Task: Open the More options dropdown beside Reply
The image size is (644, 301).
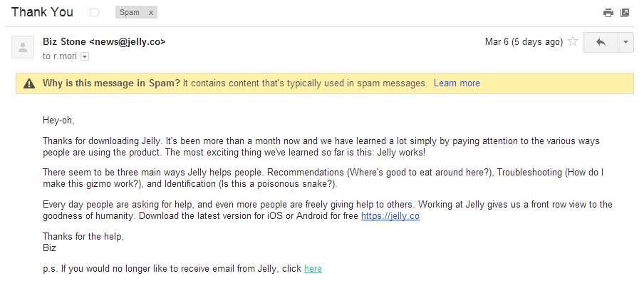Action: [625, 42]
